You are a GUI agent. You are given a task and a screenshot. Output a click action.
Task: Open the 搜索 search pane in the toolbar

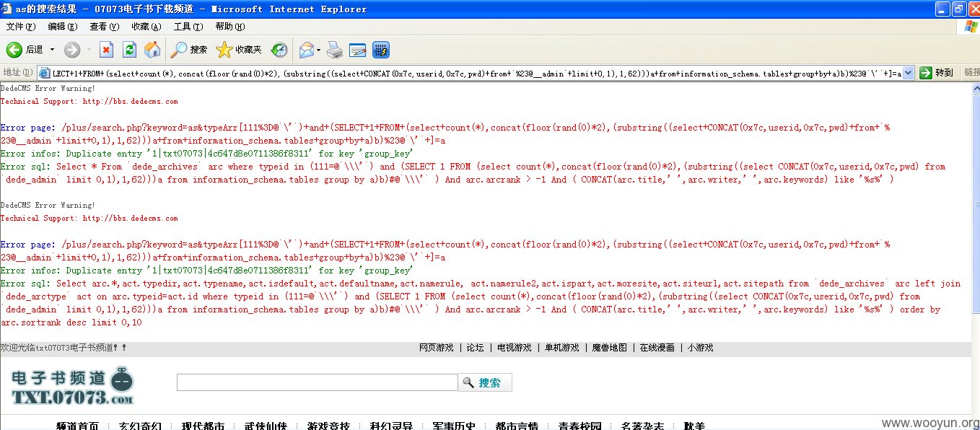[190, 50]
